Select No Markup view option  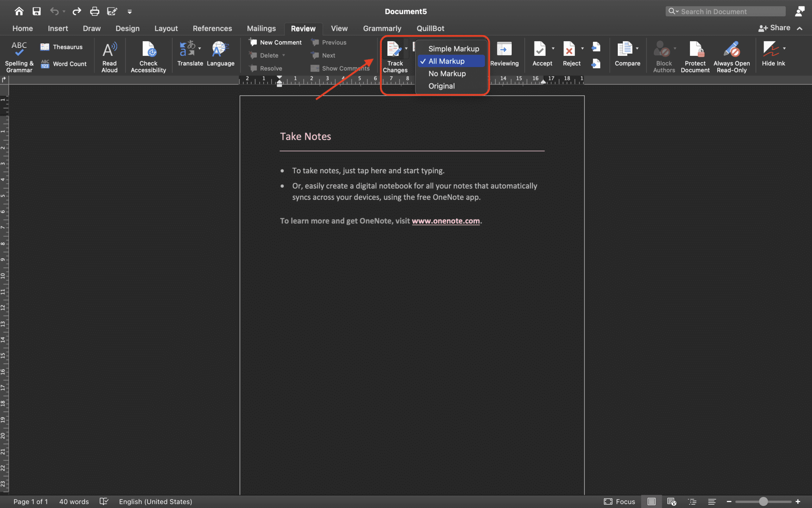446,73
